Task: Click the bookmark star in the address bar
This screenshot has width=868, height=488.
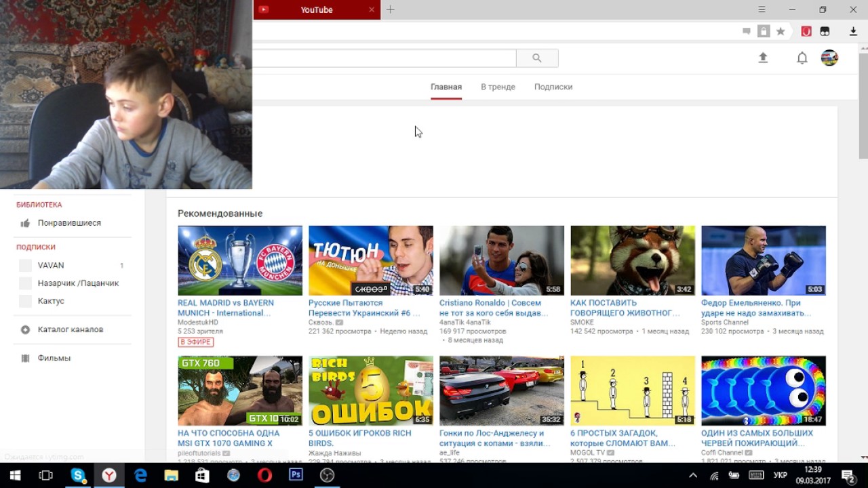Action: click(781, 31)
